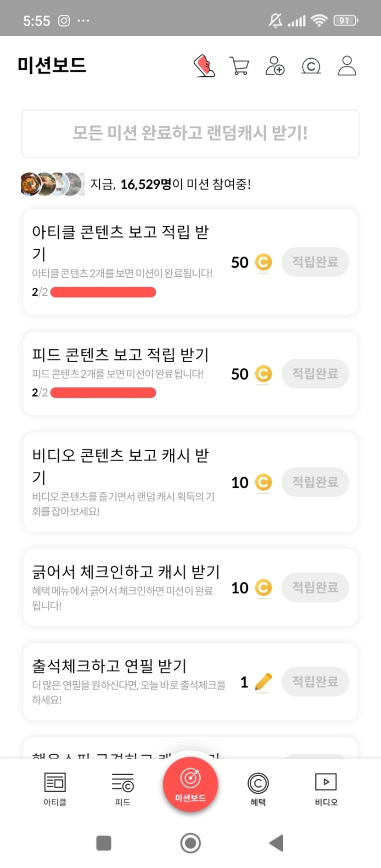Tap the gold coin beside article mission

click(x=263, y=262)
